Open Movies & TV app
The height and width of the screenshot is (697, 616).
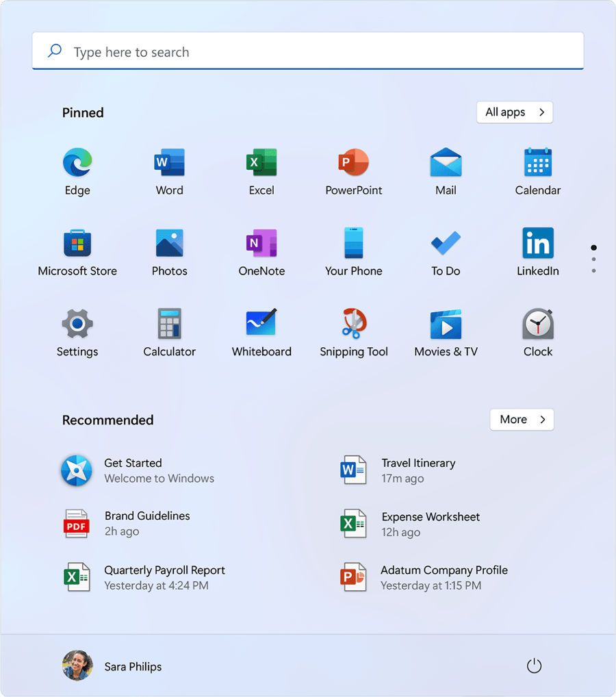coord(446,333)
